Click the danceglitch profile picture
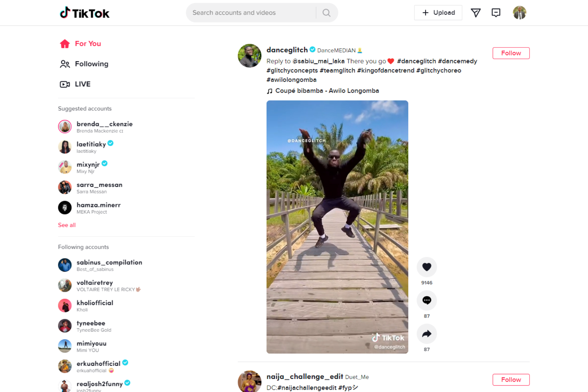The image size is (588, 392). tap(250, 56)
